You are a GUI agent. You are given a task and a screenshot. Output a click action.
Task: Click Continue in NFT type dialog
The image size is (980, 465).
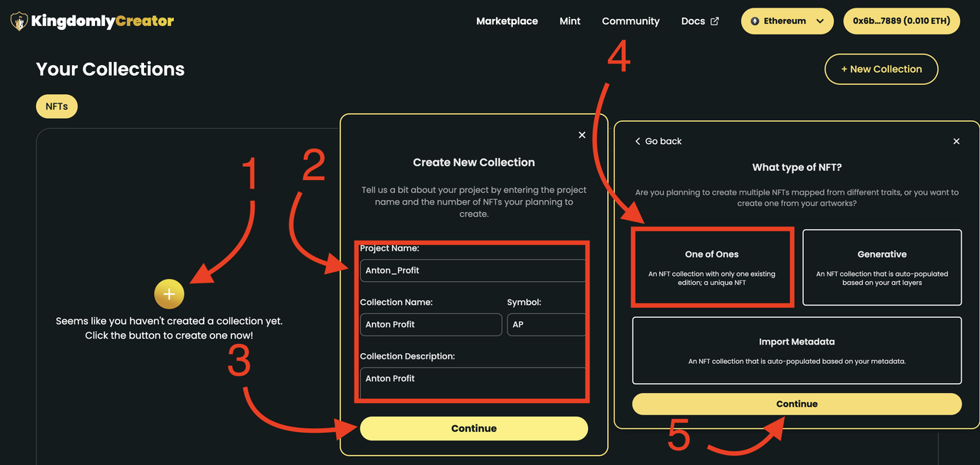tap(797, 404)
